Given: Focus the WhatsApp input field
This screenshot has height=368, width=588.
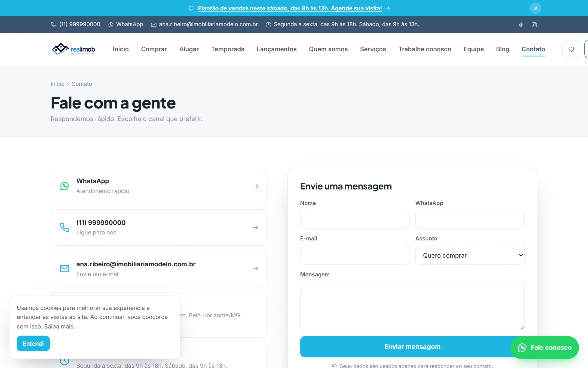Looking at the screenshot, I should [x=470, y=219].
